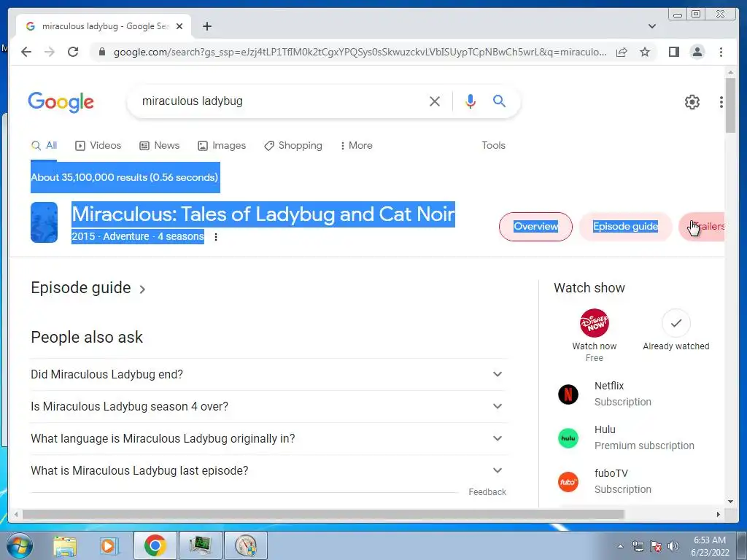Open Miraculous: Tales of Ladybug title
Image resolution: width=747 pixels, height=560 pixels.
tap(263, 214)
